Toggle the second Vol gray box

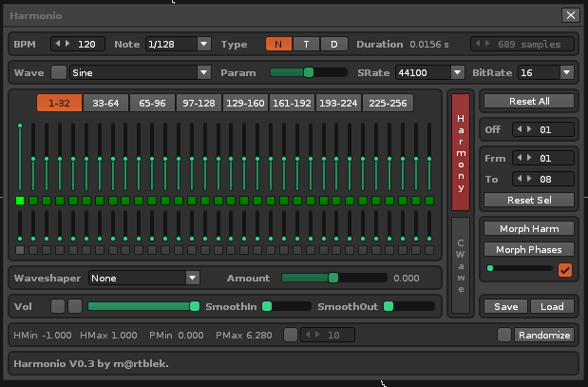(x=75, y=306)
